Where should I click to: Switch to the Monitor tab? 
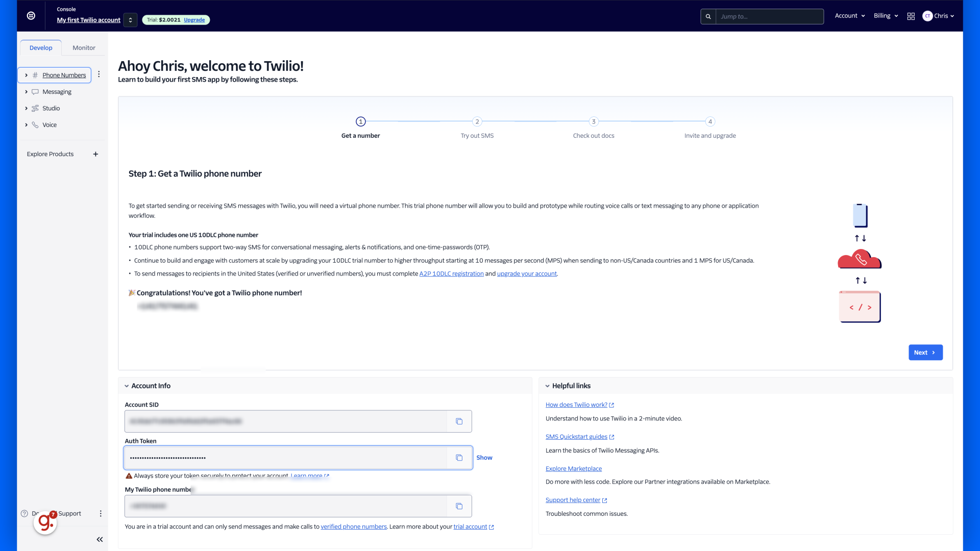(84, 47)
